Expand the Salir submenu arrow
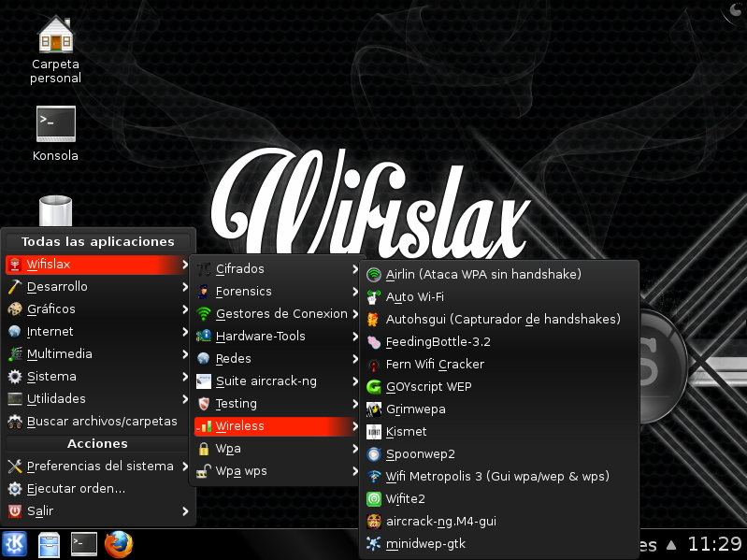The width and height of the screenshot is (747, 560). (185, 511)
